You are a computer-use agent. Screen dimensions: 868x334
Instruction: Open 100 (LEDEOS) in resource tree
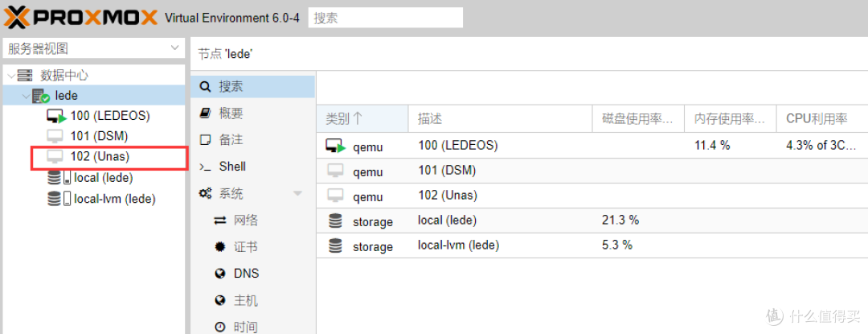110,117
